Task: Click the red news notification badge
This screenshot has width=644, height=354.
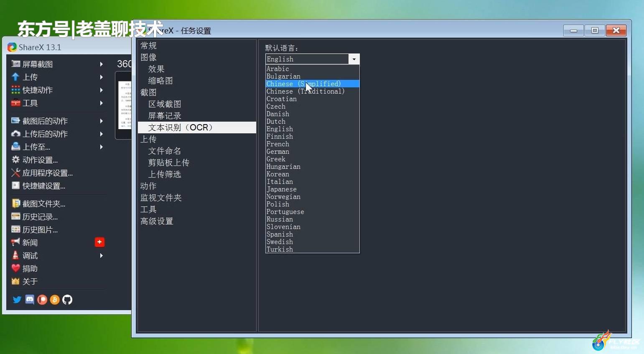Action: click(100, 242)
